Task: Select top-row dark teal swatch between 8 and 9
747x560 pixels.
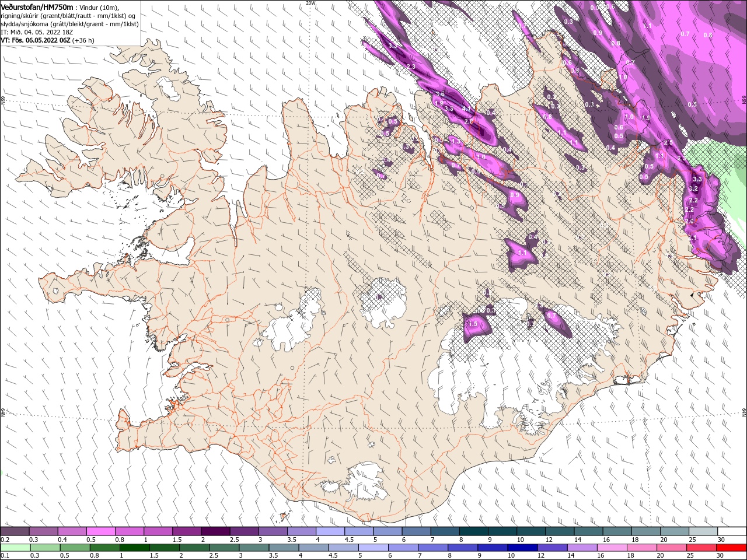Action: [x=474, y=531]
